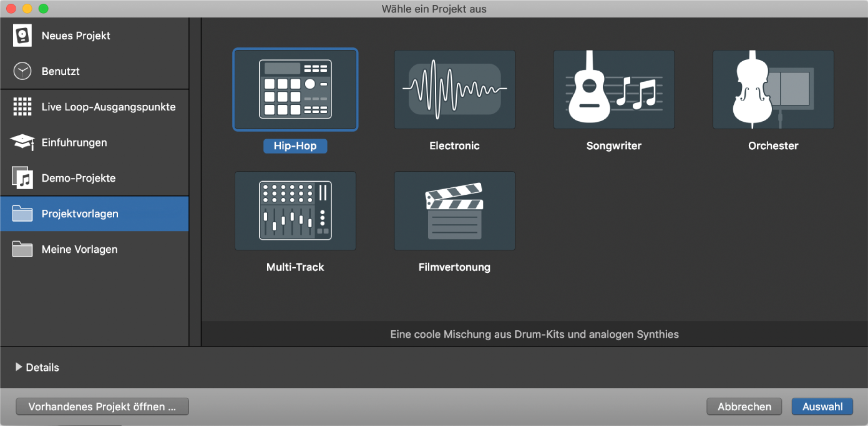The image size is (868, 427).
Task: Click the Live Loop grid icon
Action: 22,107
